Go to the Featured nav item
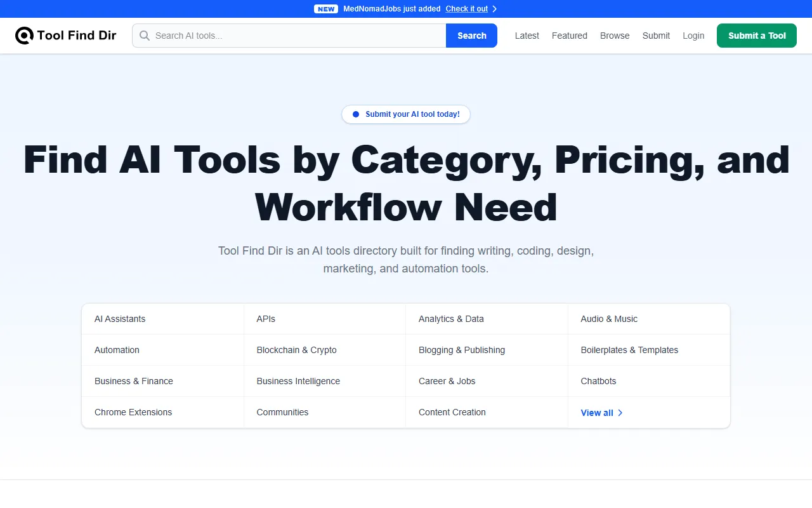Screen dimensions: 812x508 (x=569, y=36)
